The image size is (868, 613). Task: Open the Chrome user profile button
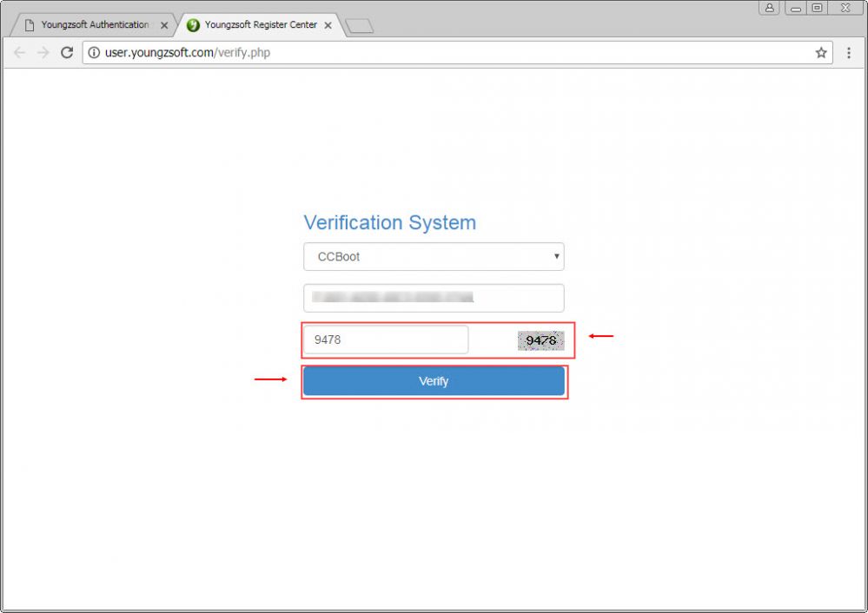click(x=770, y=8)
